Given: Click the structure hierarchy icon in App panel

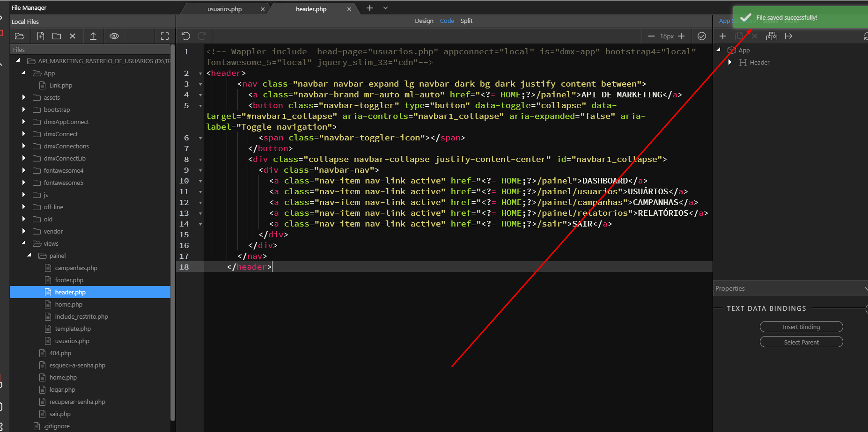Looking at the screenshot, I should pyautogui.click(x=772, y=36).
